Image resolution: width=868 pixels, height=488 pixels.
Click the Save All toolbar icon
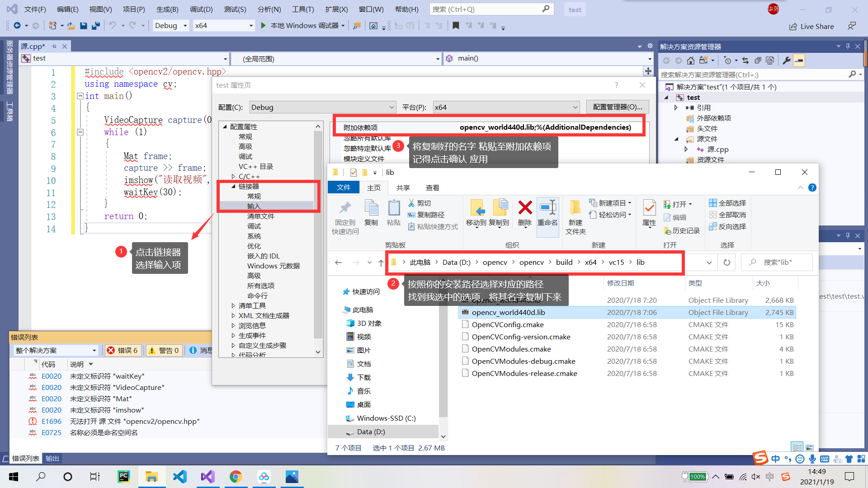[95, 26]
